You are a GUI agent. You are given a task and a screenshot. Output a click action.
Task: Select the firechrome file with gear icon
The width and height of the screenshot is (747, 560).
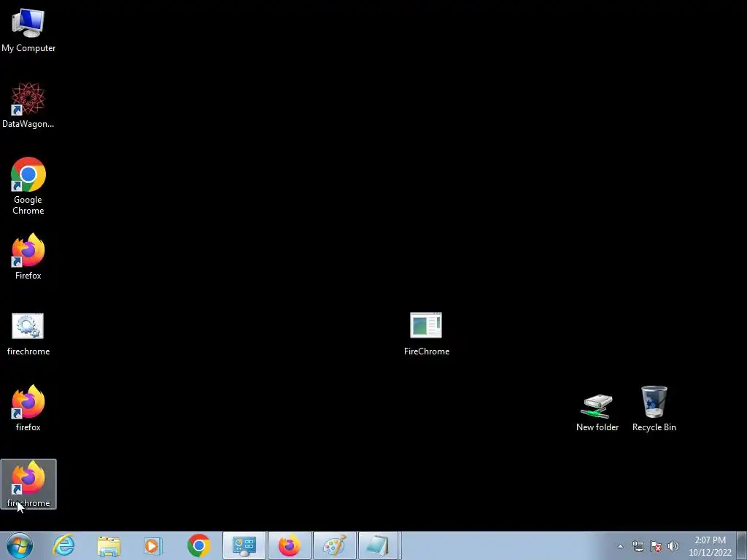pyautogui.click(x=28, y=334)
